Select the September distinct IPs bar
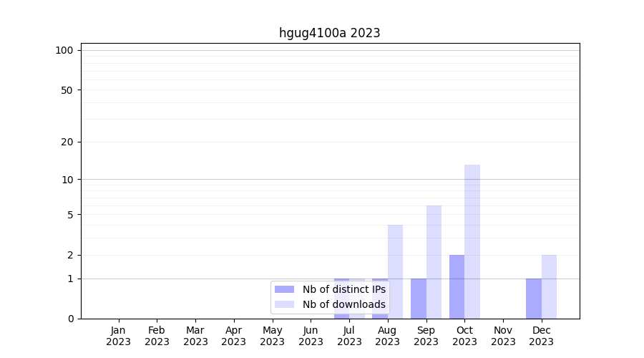 (419, 298)
